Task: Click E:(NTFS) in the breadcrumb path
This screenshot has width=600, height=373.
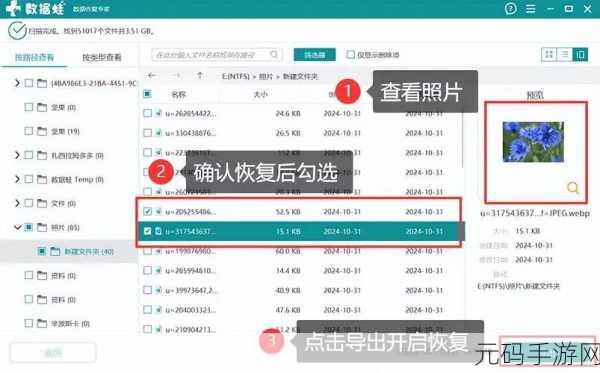Action: (236, 76)
